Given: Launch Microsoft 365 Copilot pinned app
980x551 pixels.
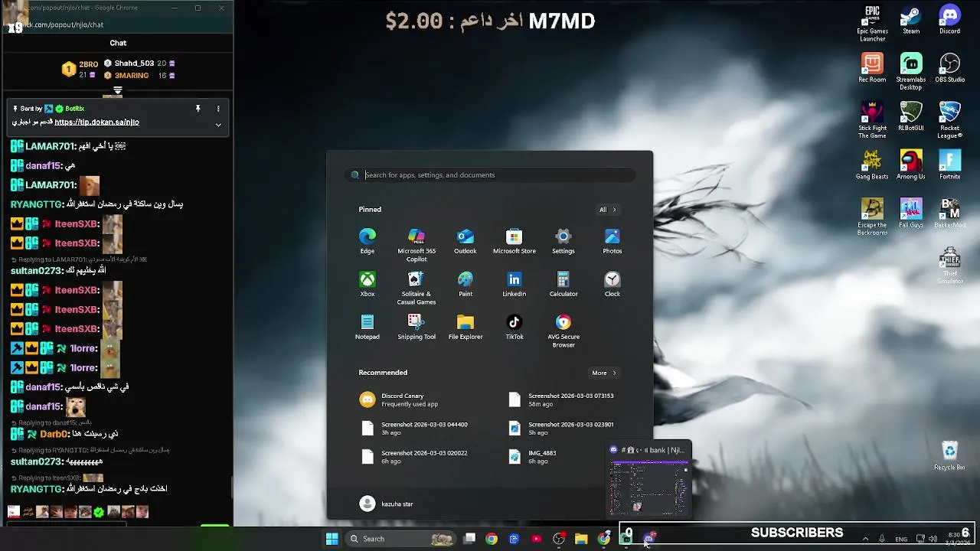Looking at the screenshot, I should tap(416, 244).
